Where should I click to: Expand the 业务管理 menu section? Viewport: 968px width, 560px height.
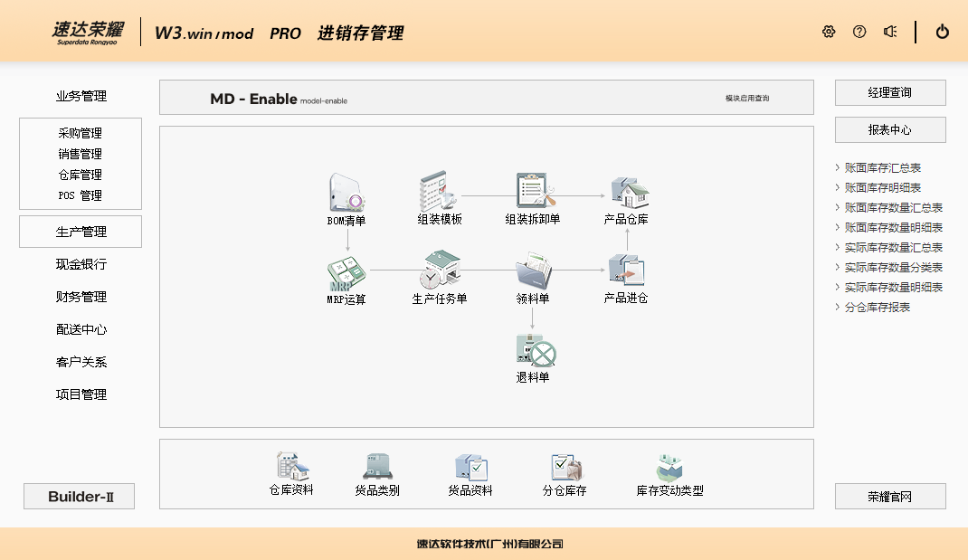point(81,97)
